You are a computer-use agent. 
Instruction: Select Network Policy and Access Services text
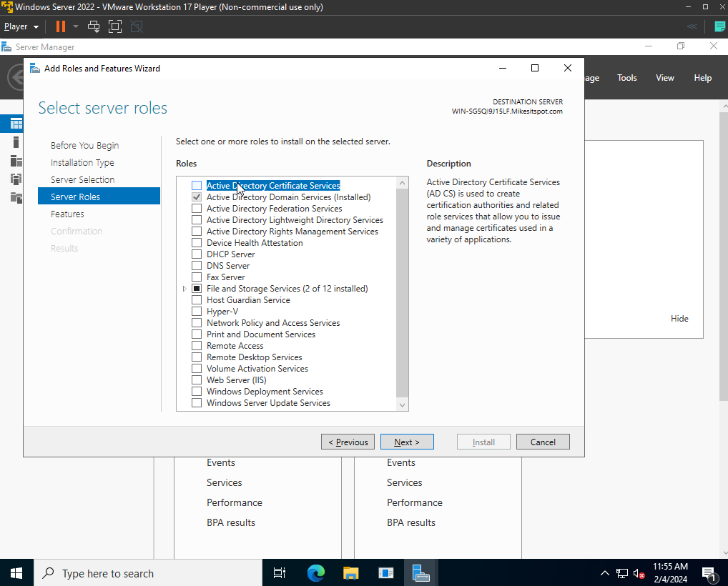pos(273,323)
